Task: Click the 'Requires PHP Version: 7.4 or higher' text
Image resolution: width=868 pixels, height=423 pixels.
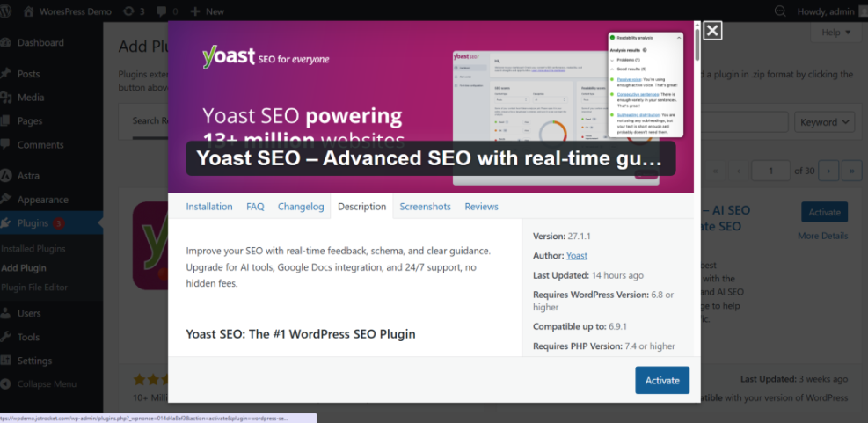Action: tap(604, 346)
